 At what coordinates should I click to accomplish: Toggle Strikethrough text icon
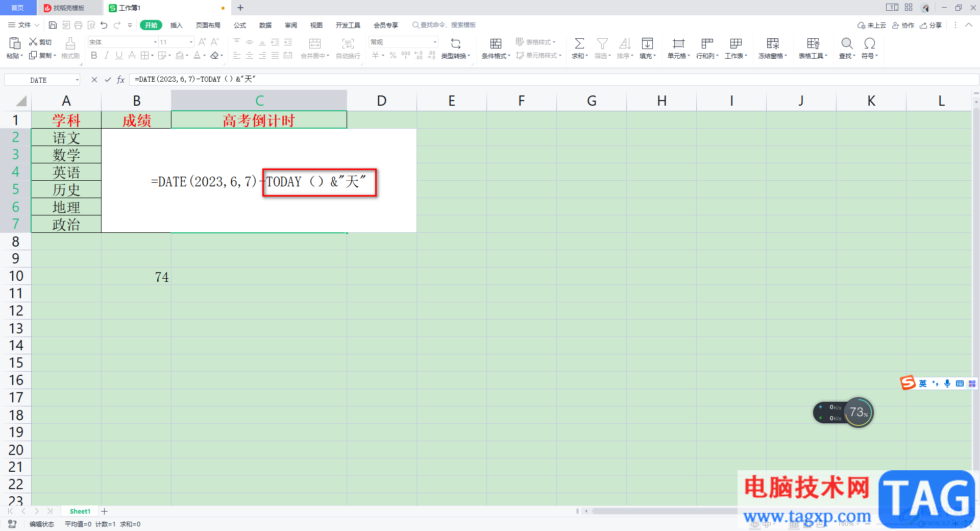[132, 55]
